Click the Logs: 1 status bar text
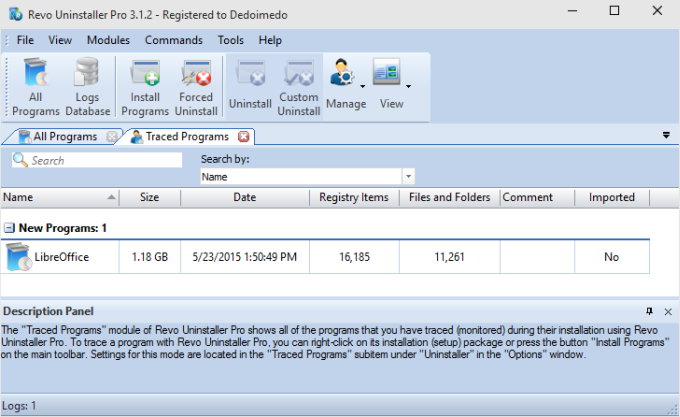680x417 pixels. pyautogui.click(x=19, y=406)
